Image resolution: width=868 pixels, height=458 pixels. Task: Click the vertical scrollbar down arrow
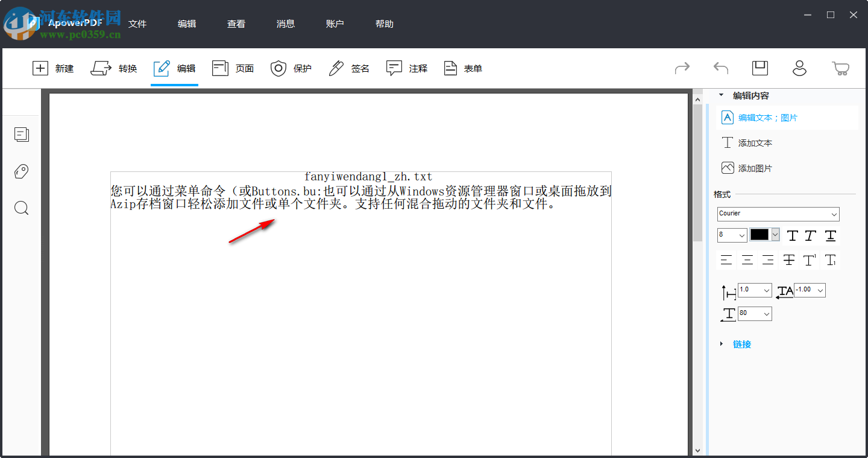697,450
